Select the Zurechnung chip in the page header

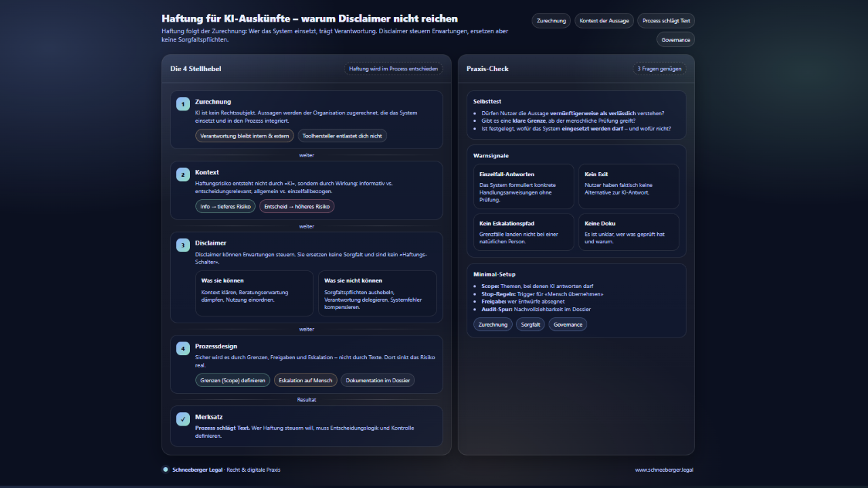point(551,21)
